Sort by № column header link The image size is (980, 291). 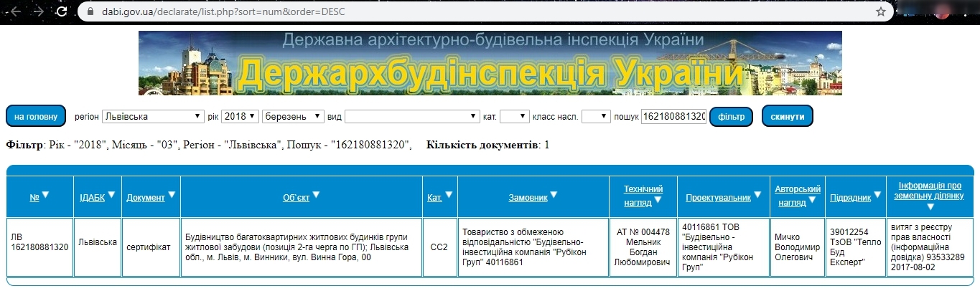(34, 197)
